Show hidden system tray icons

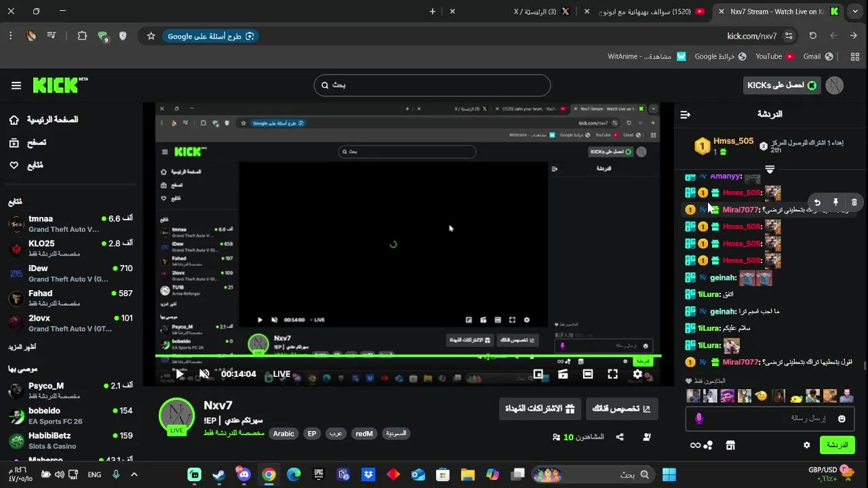tap(134, 474)
